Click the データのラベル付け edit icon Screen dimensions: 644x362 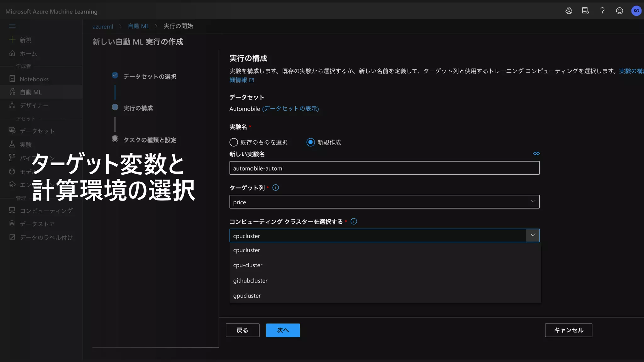12,237
